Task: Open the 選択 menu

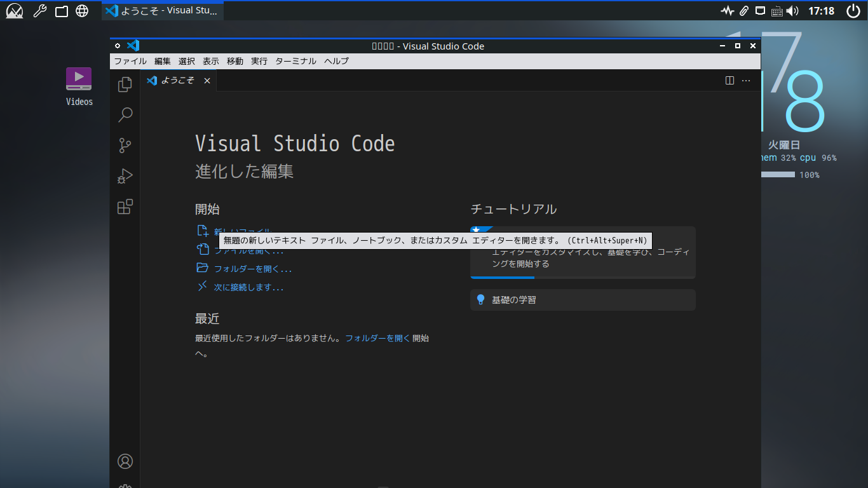Action: click(187, 61)
